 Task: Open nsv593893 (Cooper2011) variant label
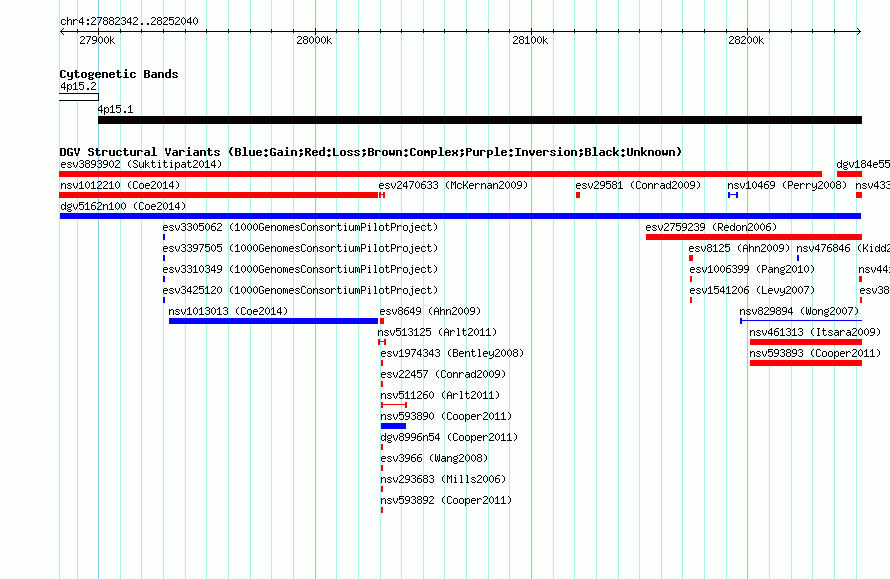click(x=815, y=353)
